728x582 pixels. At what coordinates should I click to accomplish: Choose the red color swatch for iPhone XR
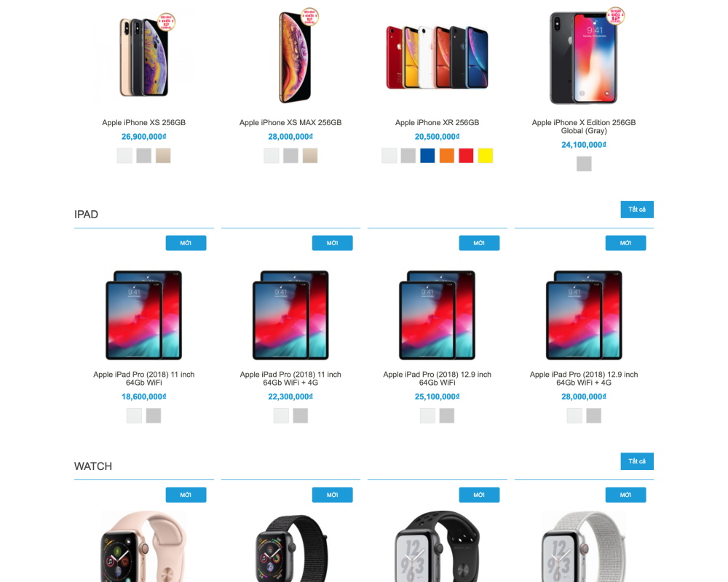(466, 156)
